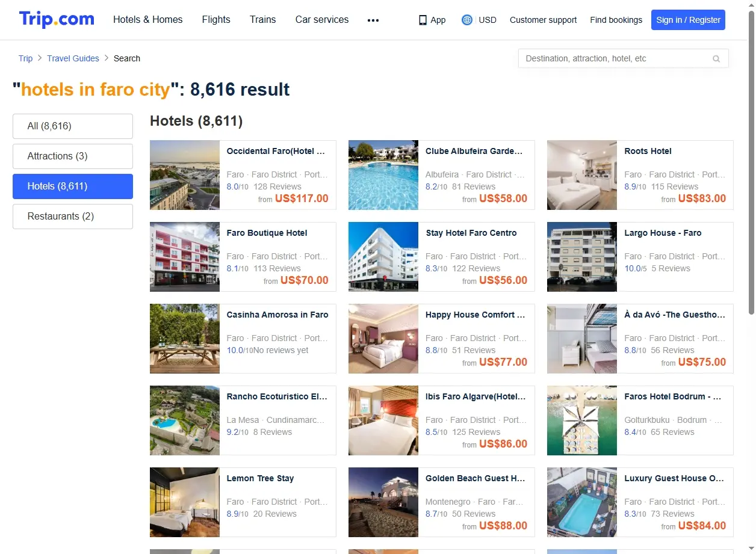Click the US$88.00 price
This screenshot has height=554, width=756.
(x=503, y=526)
